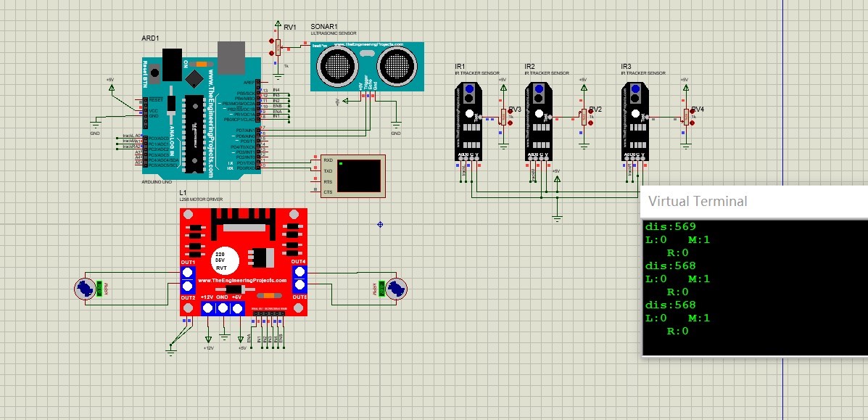Click the ENB net label beside Arduino pin 10
The image size is (868, 420).
(277, 105)
